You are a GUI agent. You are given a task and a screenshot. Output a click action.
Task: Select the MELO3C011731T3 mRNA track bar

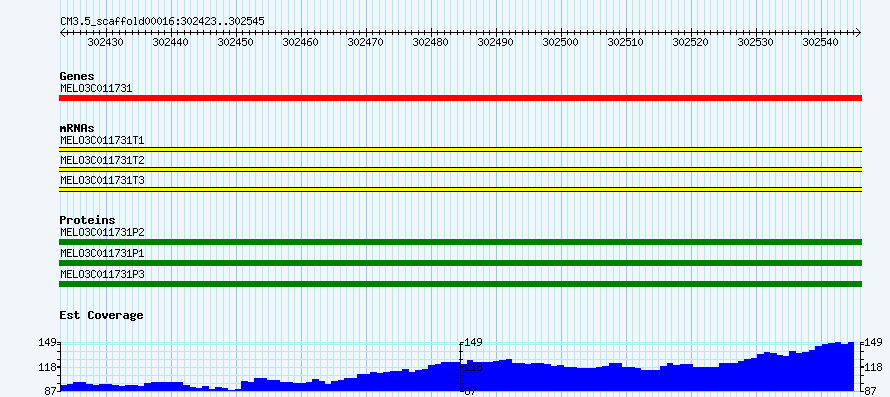pyautogui.click(x=460, y=190)
